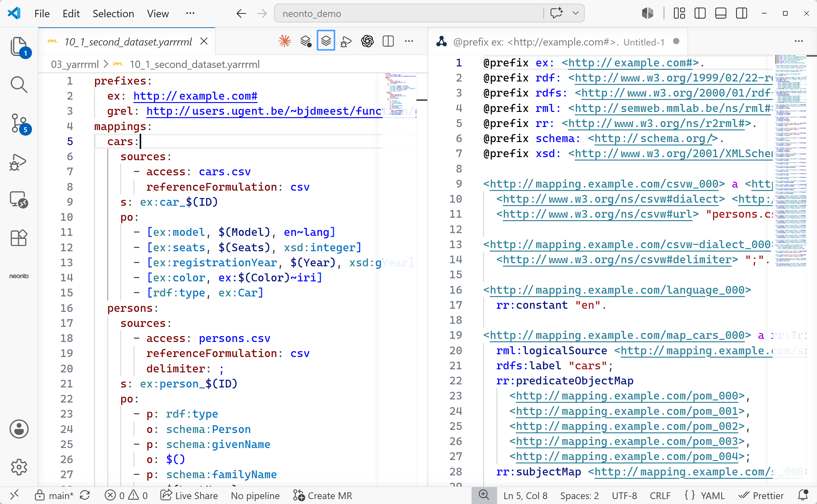This screenshot has height=504, width=817.
Task: Open Copilot chat icon in title bar
Action: click(556, 13)
